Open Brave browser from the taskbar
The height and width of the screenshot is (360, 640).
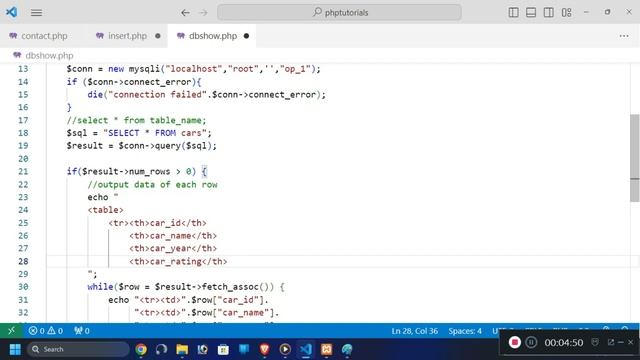[x=264, y=349]
